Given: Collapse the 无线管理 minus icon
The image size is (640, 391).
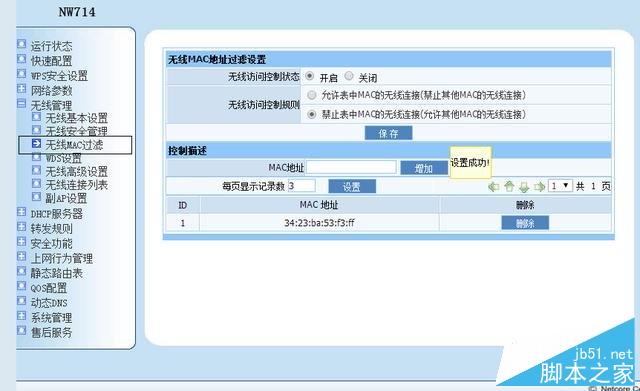Looking at the screenshot, I should pos(22,103).
